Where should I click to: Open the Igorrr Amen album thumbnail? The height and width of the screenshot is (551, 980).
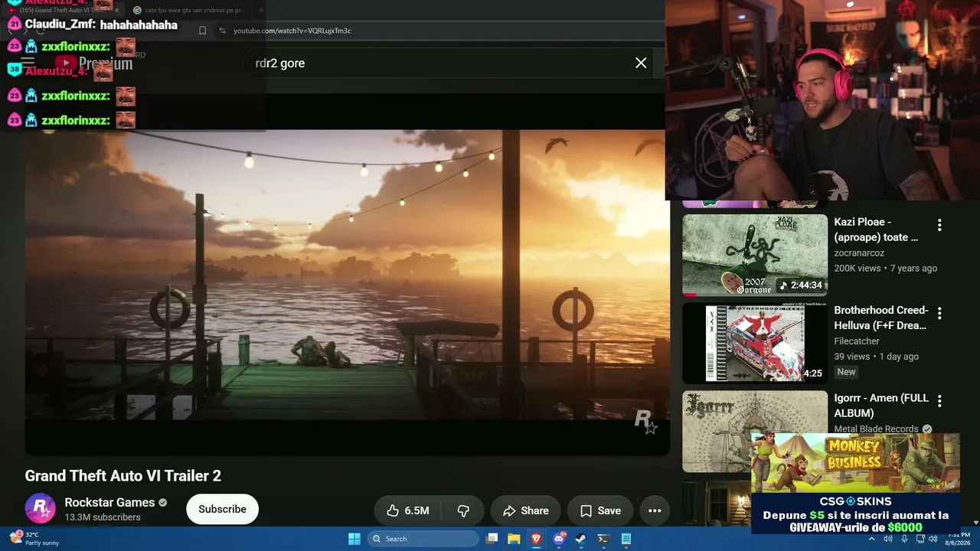(755, 432)
